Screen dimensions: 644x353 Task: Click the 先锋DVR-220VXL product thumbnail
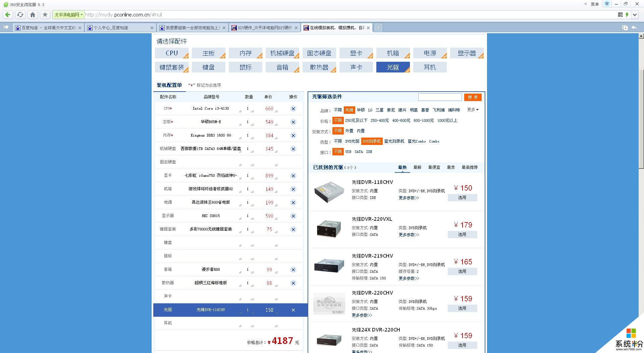point(329,229)
